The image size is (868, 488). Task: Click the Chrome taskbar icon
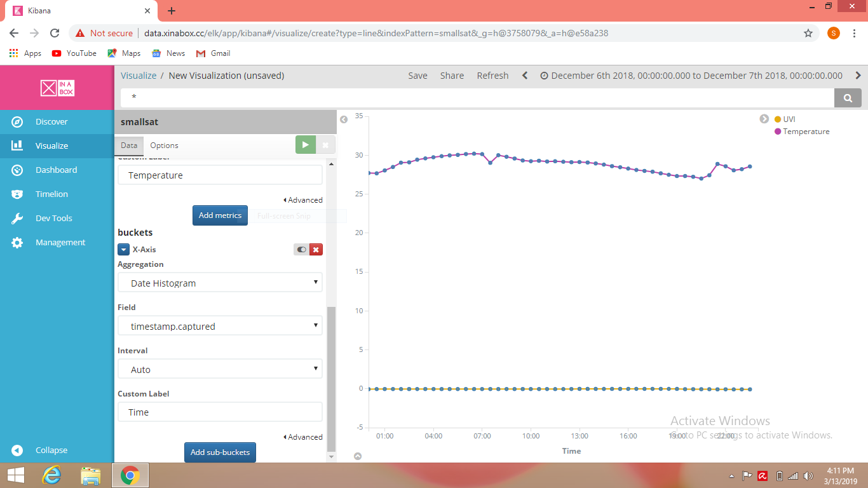[130, 475]
